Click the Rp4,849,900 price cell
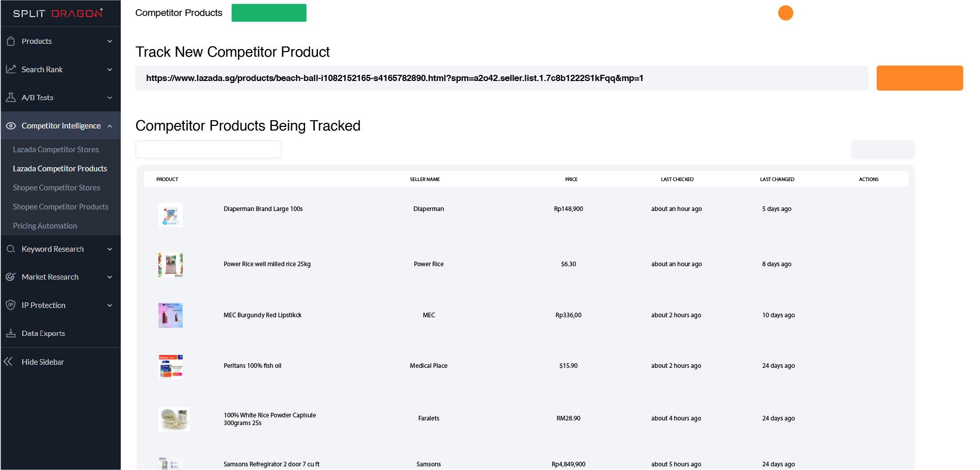 pos(569,464)
